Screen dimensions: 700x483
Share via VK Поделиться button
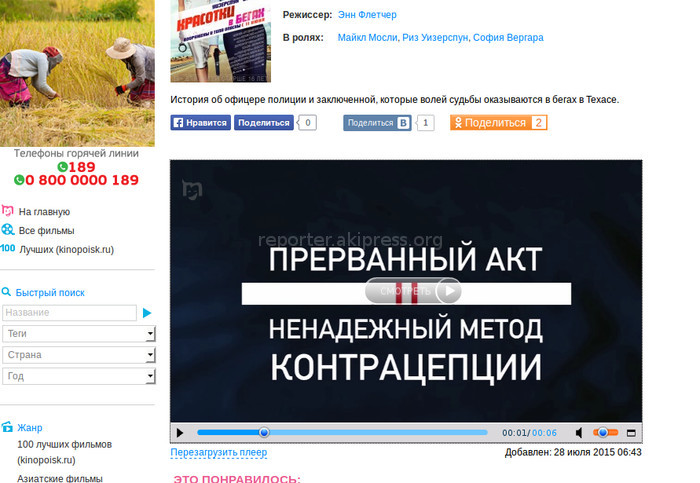[x=377, y=123]
